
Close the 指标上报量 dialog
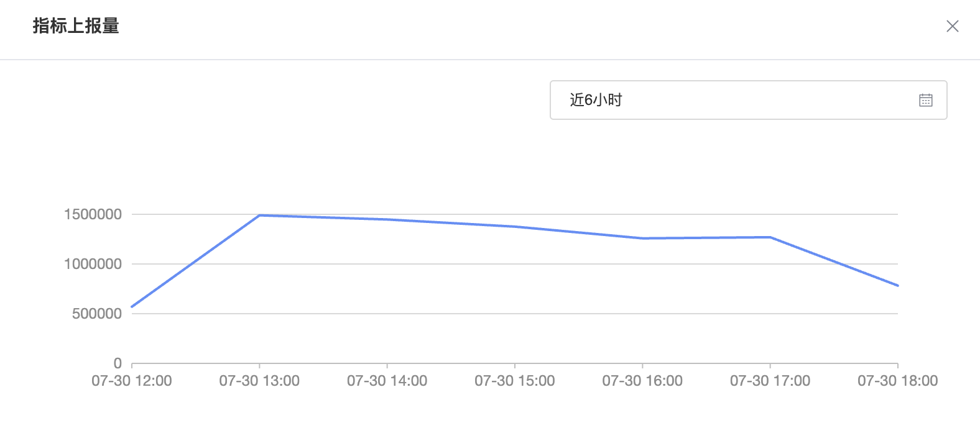pos(952,26)
